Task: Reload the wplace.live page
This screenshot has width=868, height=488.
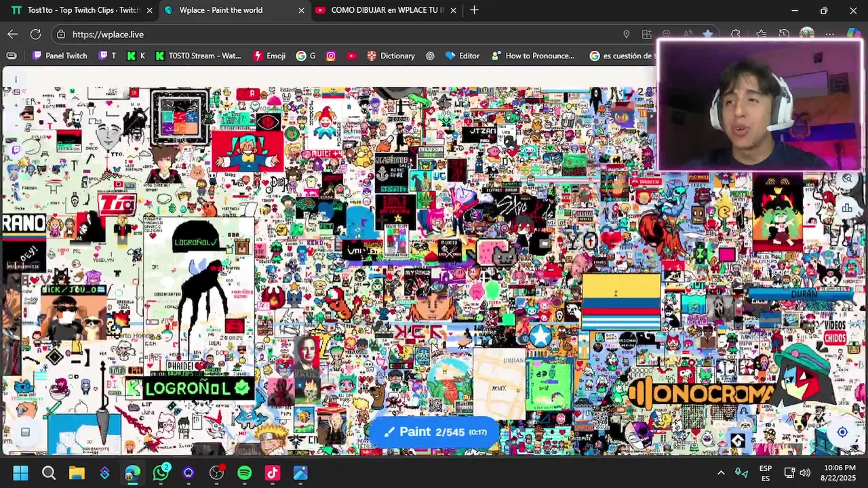Action: [36, 34]
